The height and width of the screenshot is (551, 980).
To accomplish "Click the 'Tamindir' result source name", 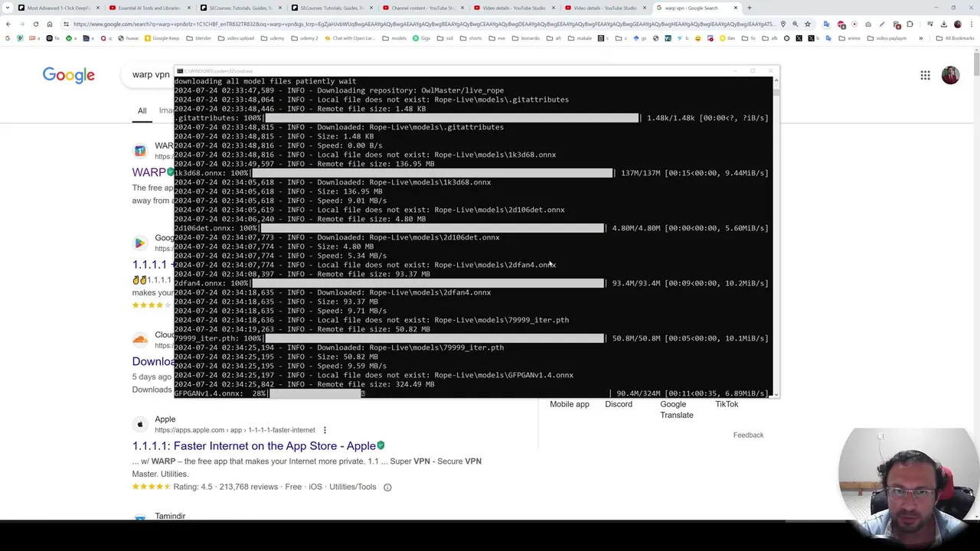I will click(170, 517).
